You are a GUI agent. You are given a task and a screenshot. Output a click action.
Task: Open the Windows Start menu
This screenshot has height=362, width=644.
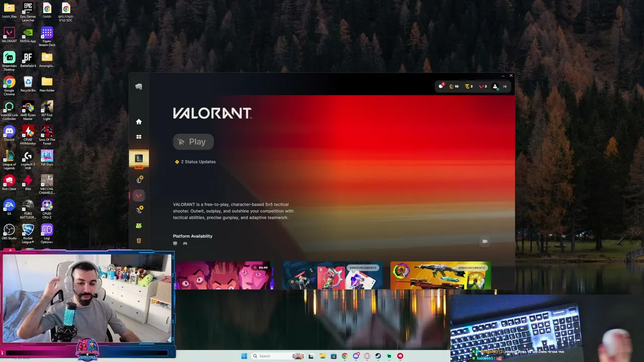click(244, 356)
